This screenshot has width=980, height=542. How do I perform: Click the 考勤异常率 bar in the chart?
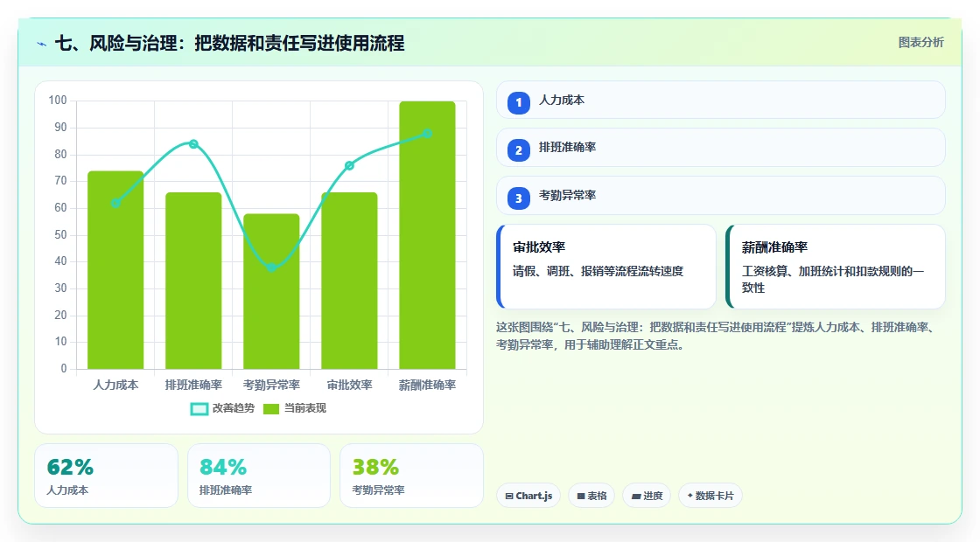pos(271,291)
